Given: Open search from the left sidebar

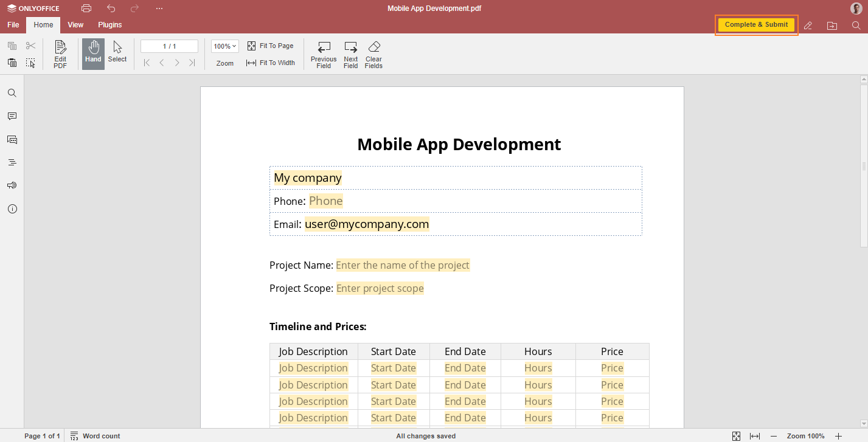Looking at the screenshot, I should click(12, 92).
